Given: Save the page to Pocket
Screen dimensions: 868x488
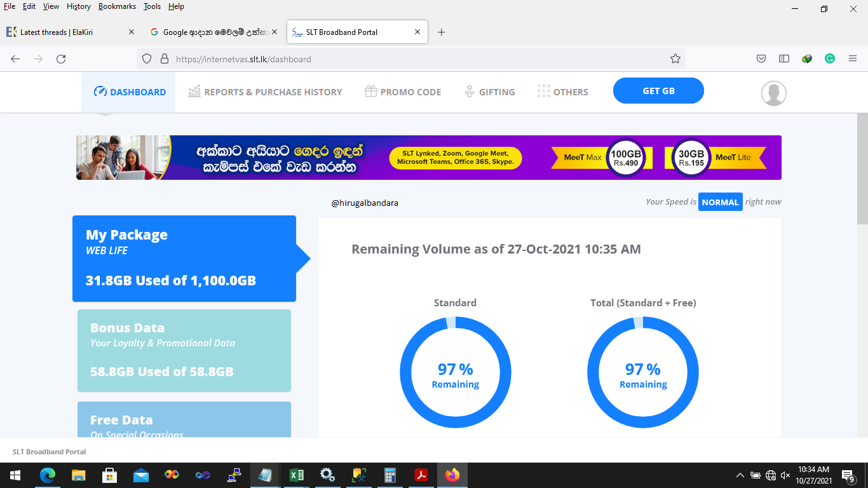Looking at the screenshot, I should (x=761, y=59).
